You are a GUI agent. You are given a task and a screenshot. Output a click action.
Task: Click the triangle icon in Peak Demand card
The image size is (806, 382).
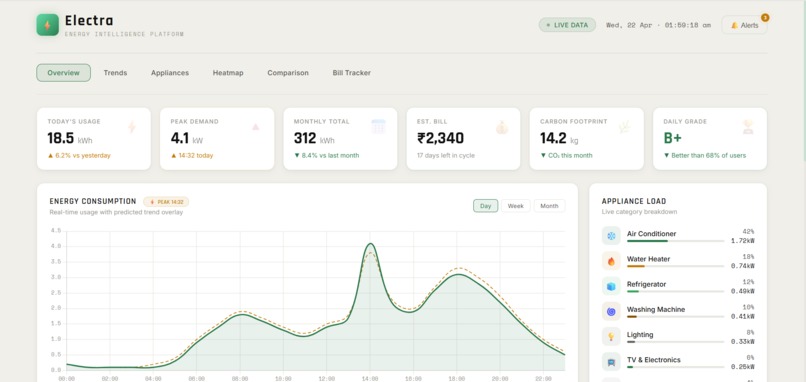(x=255, y=127)
